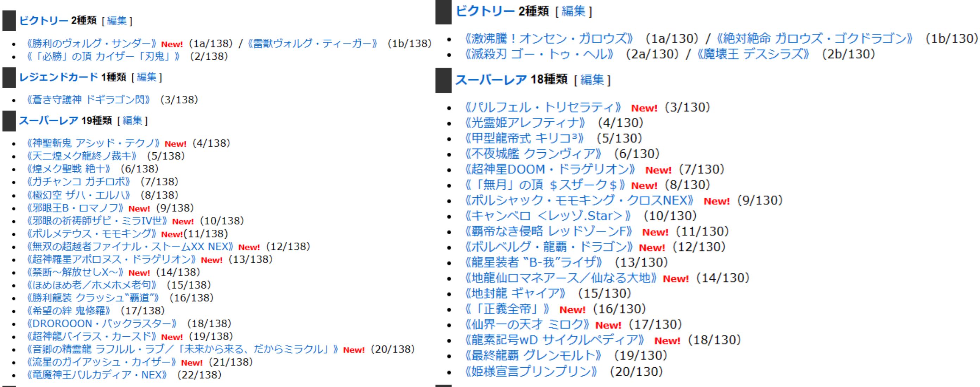Image resolution: width=980 pixels, height=387 pixels.
Task: Open the 《蒼き守護神 ドギラゴン閃》 link
Action: pyautogui.click(x=88, y=100)
